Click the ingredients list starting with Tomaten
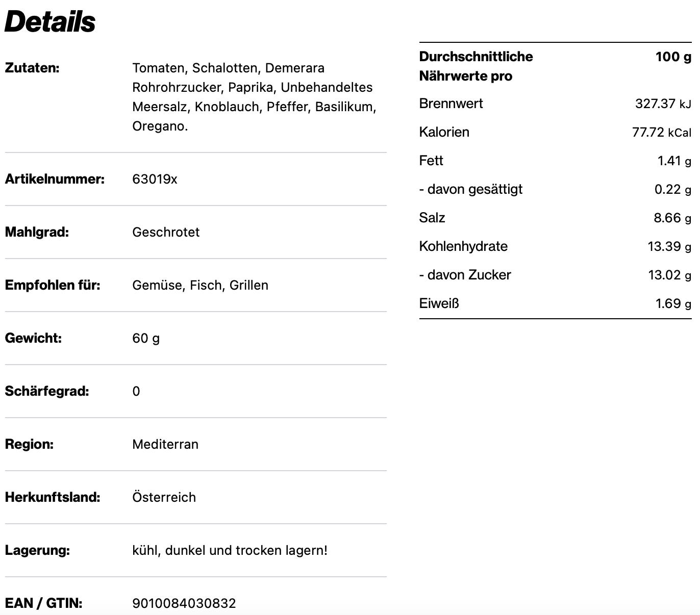The image size is (700, 615). 254,97
